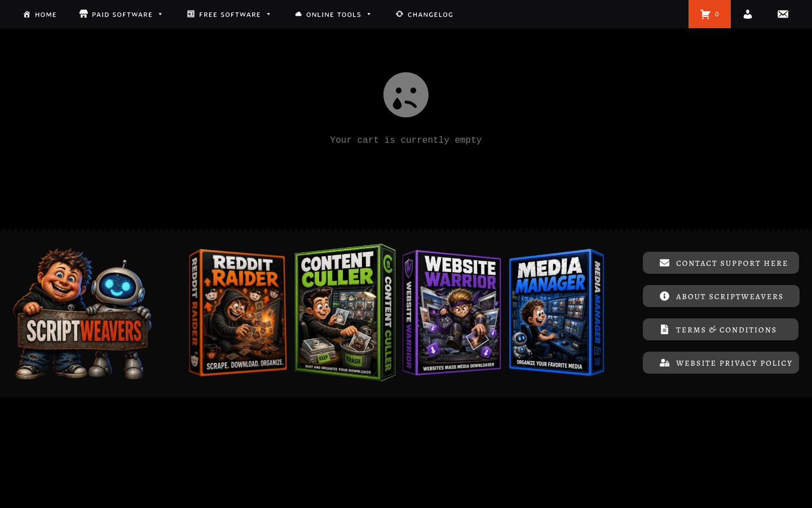
Task: Expand the Online Tools dropdown arrow
Action: (369, 14)
